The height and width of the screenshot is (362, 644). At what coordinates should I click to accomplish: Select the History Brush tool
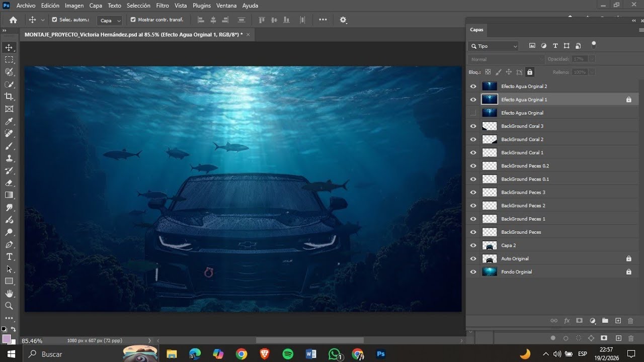click(9, 170)
